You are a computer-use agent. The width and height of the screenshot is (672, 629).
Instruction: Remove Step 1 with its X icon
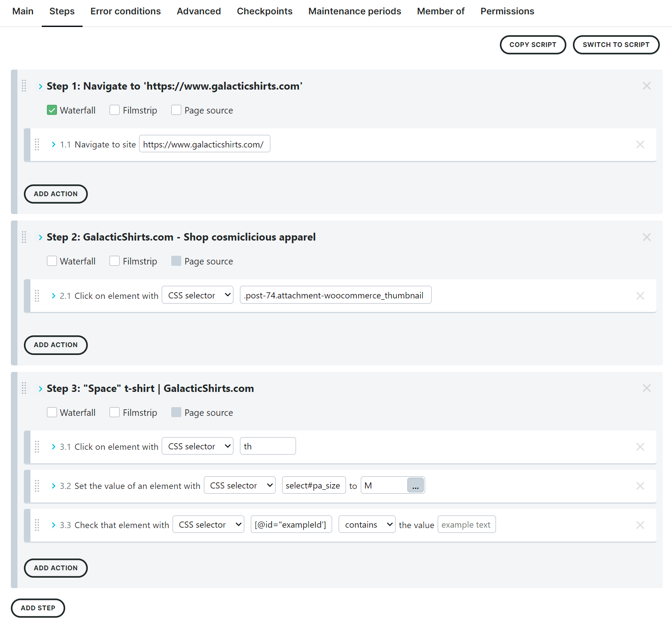click(647, 86)
